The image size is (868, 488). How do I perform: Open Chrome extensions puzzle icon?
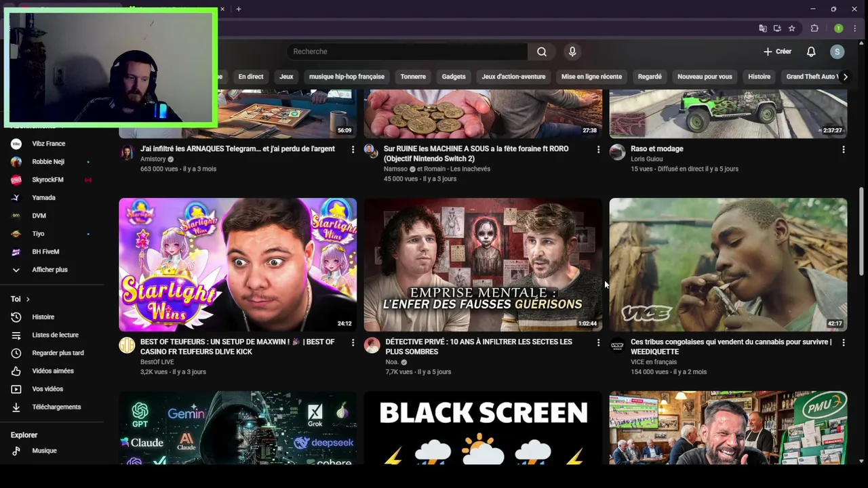click(x=814, y=28)
